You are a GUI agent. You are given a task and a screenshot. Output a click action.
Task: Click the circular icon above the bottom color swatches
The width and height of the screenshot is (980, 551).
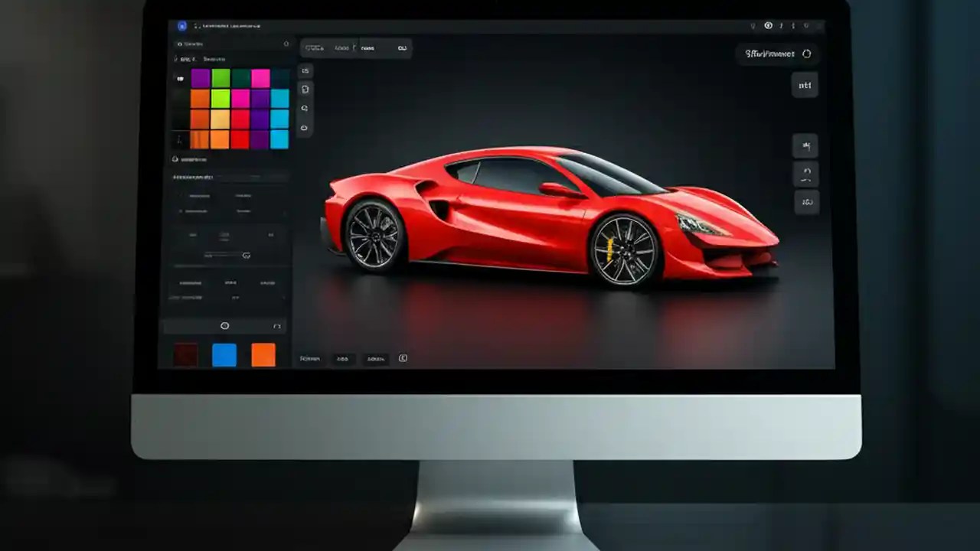pos(225,325)
